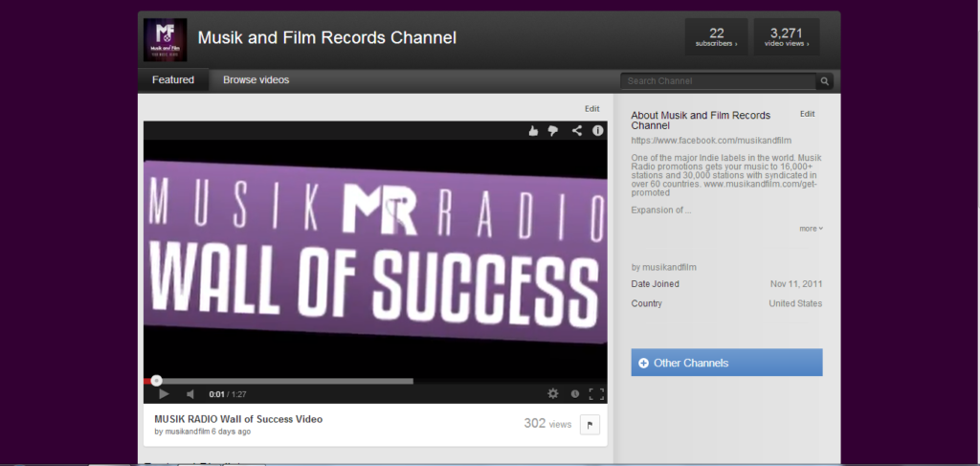
Task: Click the Watch Later clock icon
Action: [575, 394]
